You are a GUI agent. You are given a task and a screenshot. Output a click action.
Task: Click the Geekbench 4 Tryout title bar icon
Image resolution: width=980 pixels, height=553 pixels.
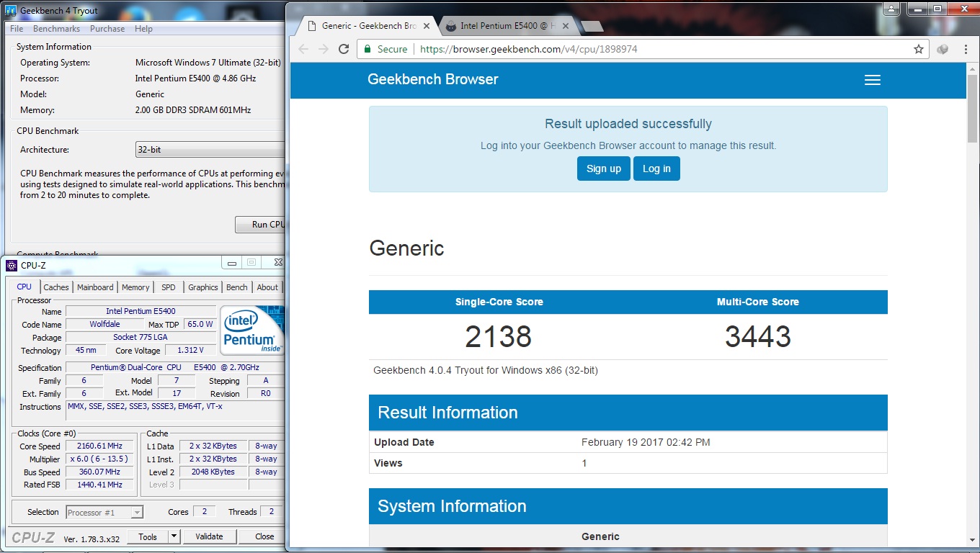pyautogui.click(x=11, y=11)
